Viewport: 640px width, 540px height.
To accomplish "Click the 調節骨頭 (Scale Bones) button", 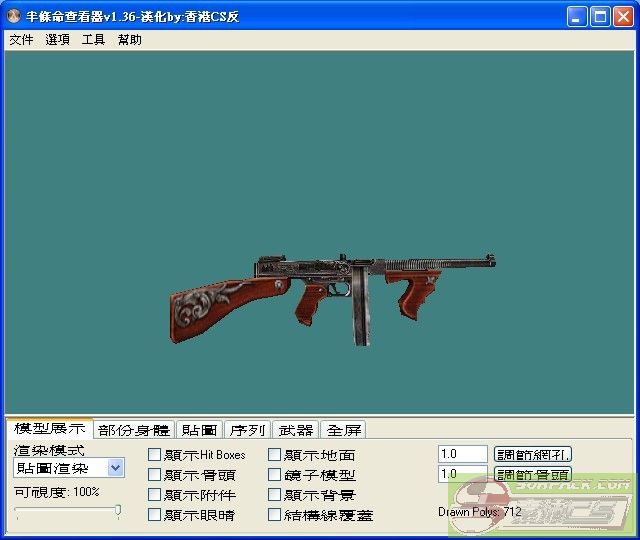I will tap(533, 475).
